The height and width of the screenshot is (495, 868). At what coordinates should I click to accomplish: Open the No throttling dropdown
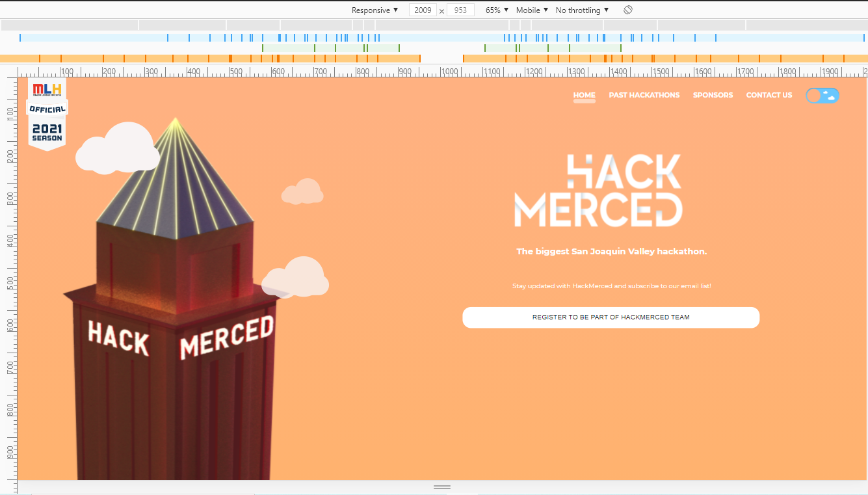[x=582, y=10]
